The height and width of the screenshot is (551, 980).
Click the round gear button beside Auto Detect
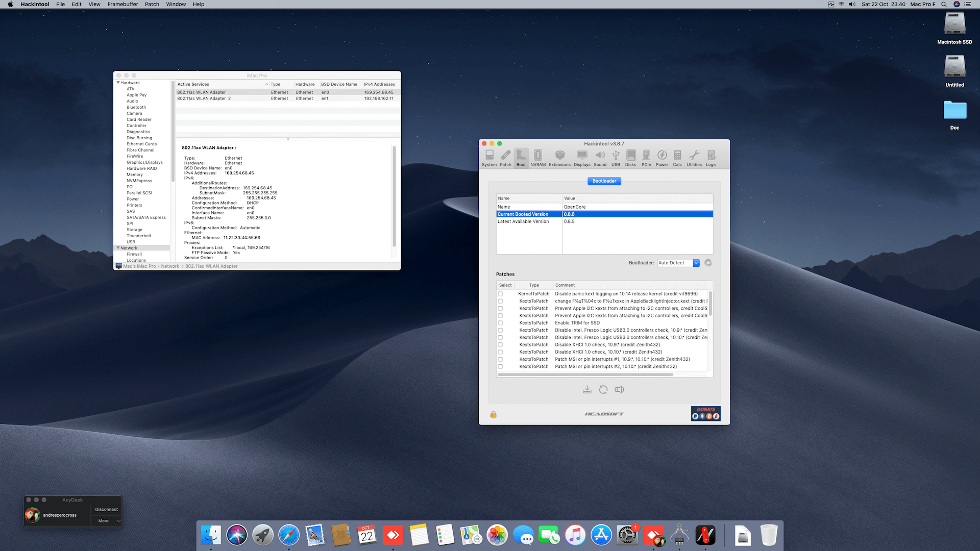(708, 263)
